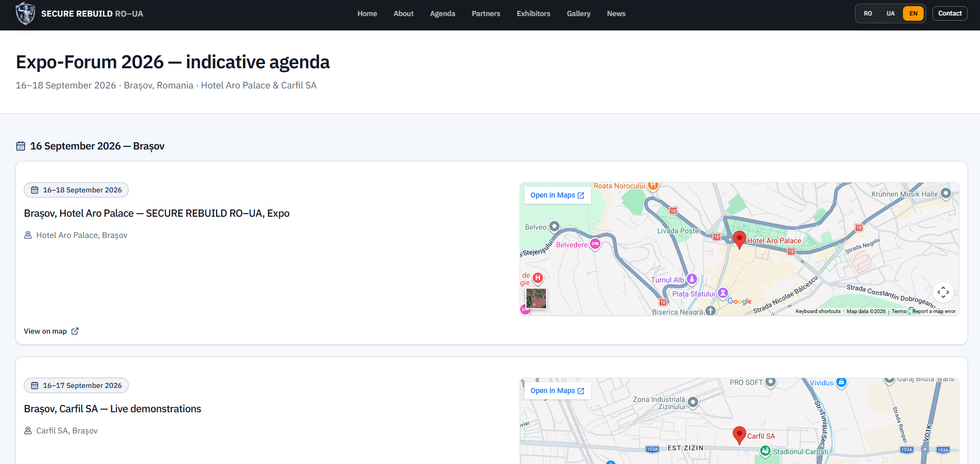Viewport: 980px width, 464px height.
Task: Click the PRO SOFT place marker
Action: point(771,382)
